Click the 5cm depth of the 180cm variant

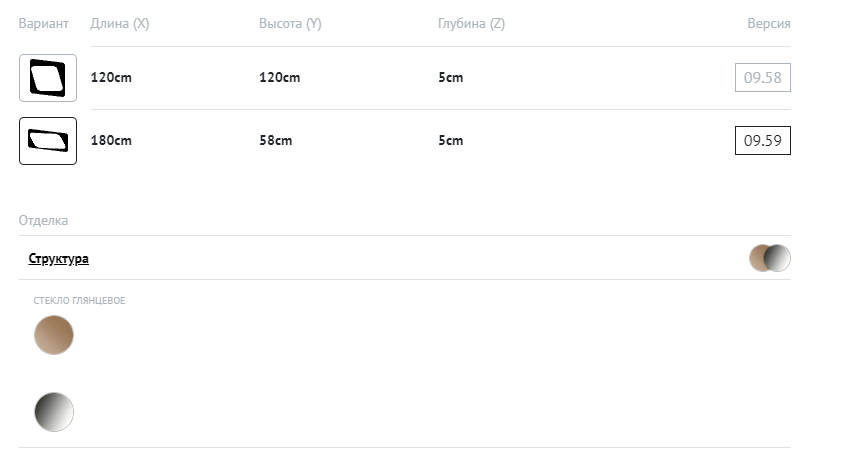(450, 141)
